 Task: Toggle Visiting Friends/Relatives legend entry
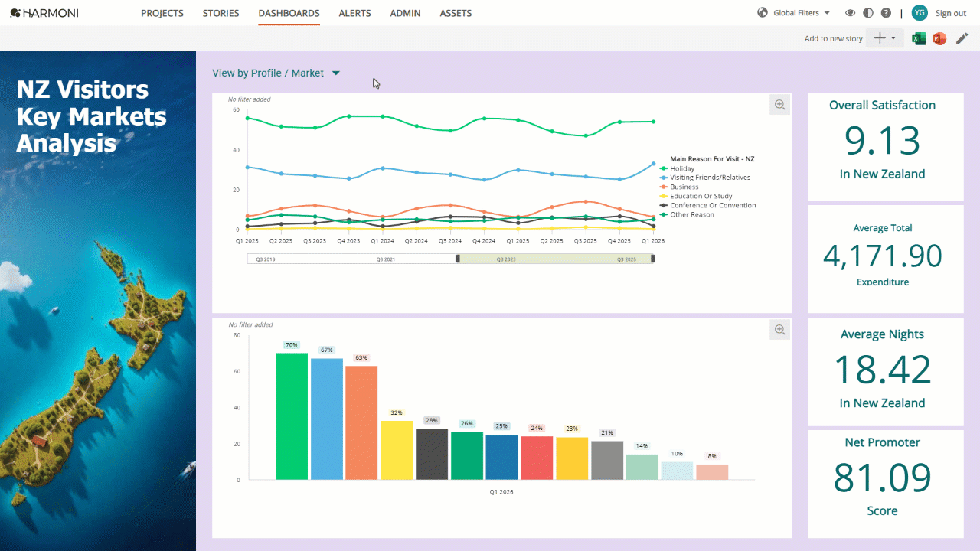pos(704,178)
